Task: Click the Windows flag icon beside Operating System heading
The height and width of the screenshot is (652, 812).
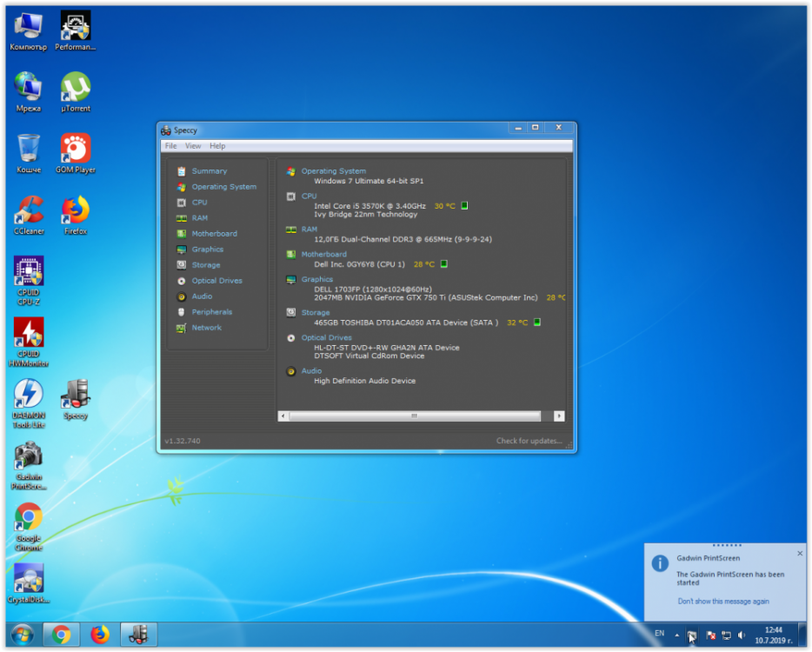Action: click(291, 171)
